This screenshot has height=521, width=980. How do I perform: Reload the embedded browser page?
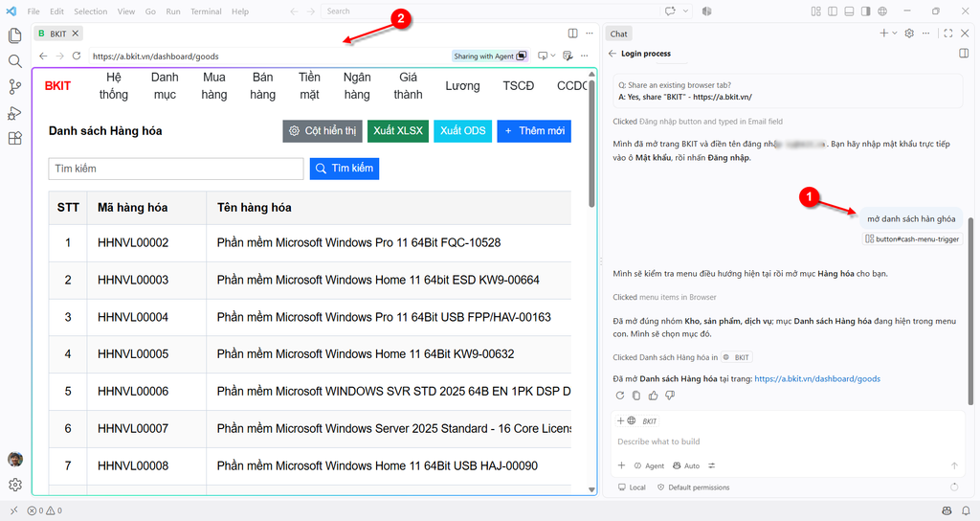77,56
